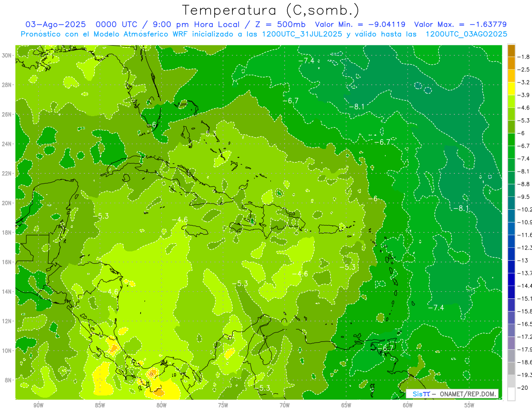Click the legend scale value -15.1

tap(524, 298)
